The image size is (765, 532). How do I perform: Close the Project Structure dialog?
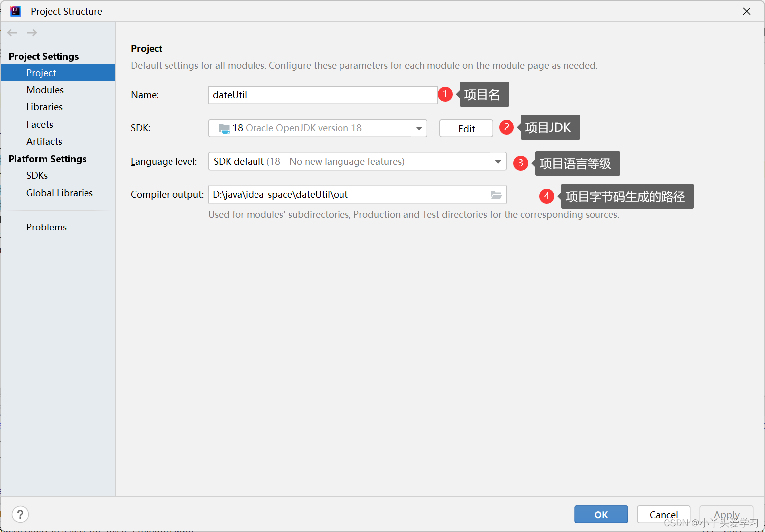(x=746, y=11)
